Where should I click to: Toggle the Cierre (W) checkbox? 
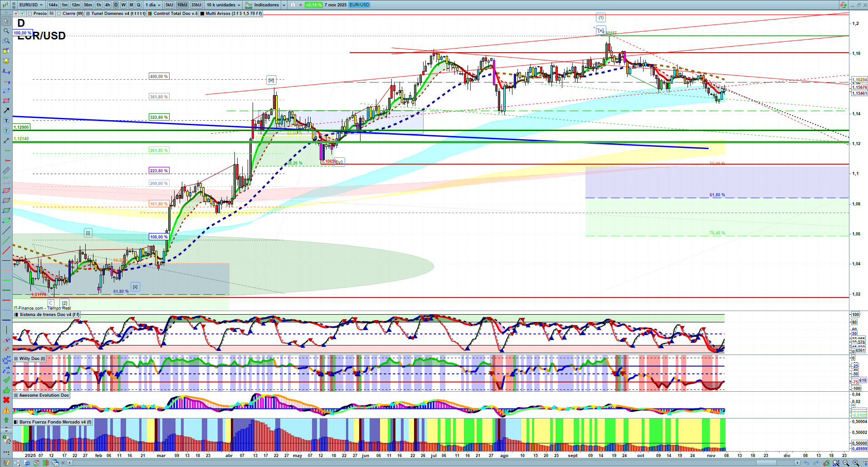(x=59, y=14)
